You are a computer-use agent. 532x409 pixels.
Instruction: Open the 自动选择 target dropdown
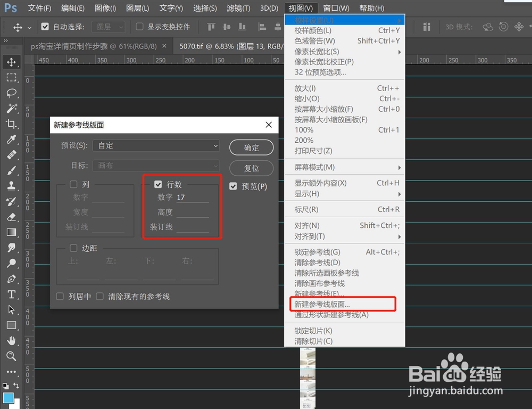[108, 26]
